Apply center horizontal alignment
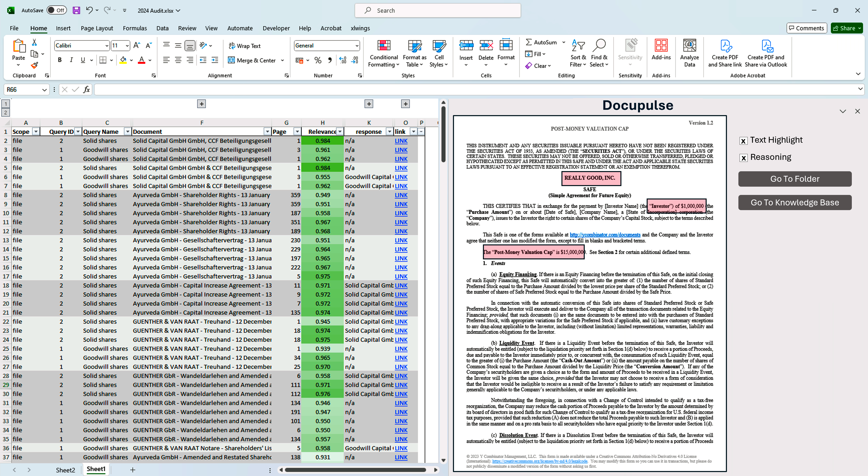Image resolution: width=868 pixels, height=476 pixels. [x=178, y=60]
